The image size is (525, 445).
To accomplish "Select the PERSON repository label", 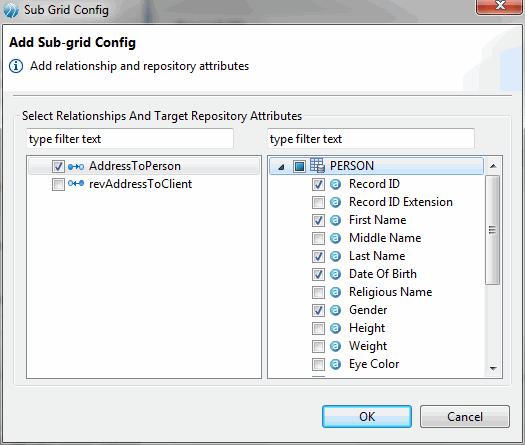I will [352, 166].
